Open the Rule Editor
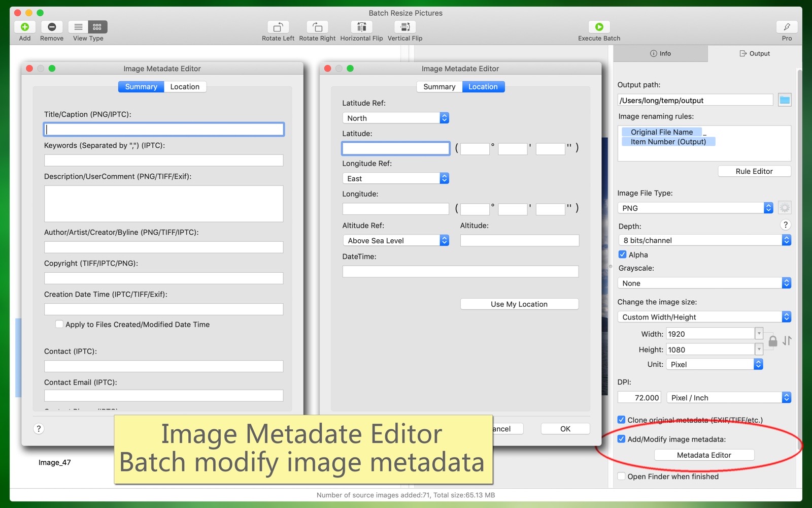The width and height of the screenshot is (812, 508). coord(754,171)
